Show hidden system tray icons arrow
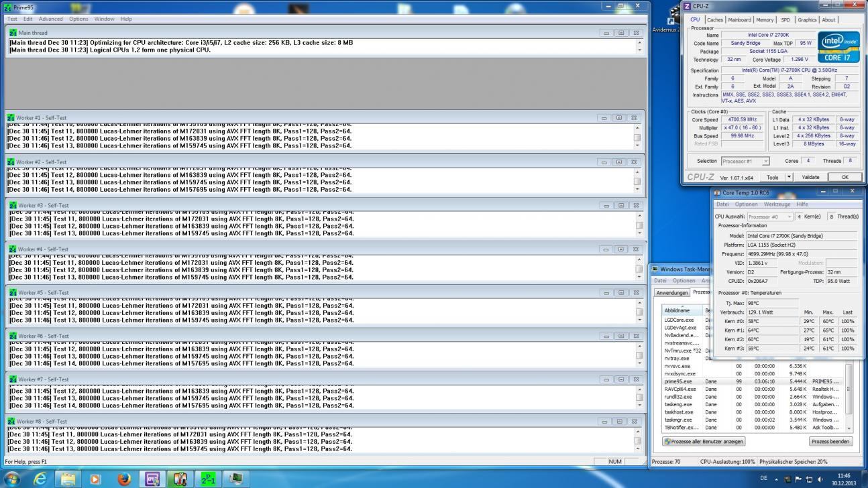The width and height of the screenshot is (868, 488). [776, 479]
